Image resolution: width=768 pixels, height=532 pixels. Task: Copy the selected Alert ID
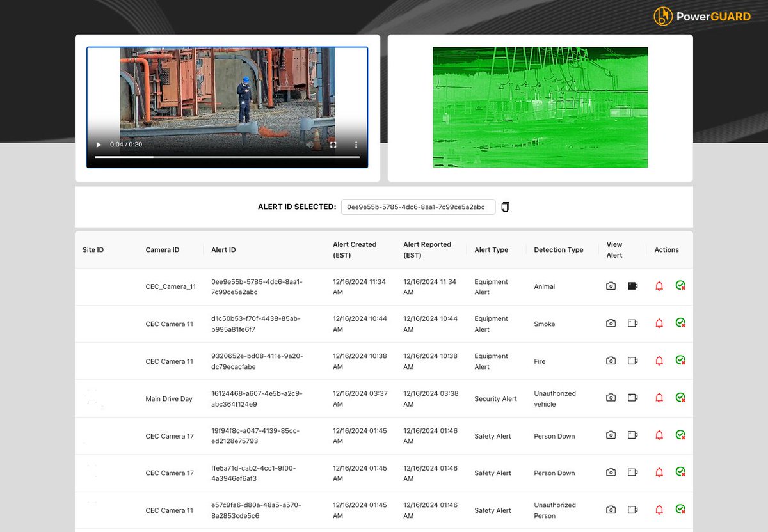tap(505, 207)
